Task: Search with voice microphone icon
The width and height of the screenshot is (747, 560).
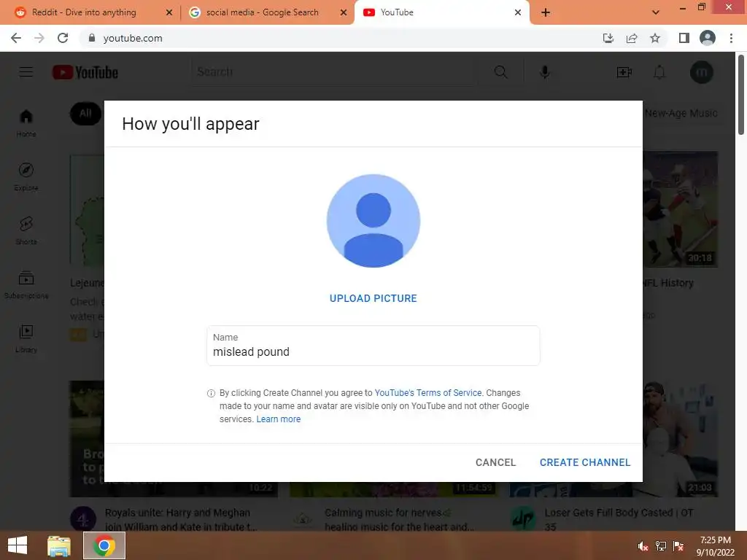Action: coord(545,72)
